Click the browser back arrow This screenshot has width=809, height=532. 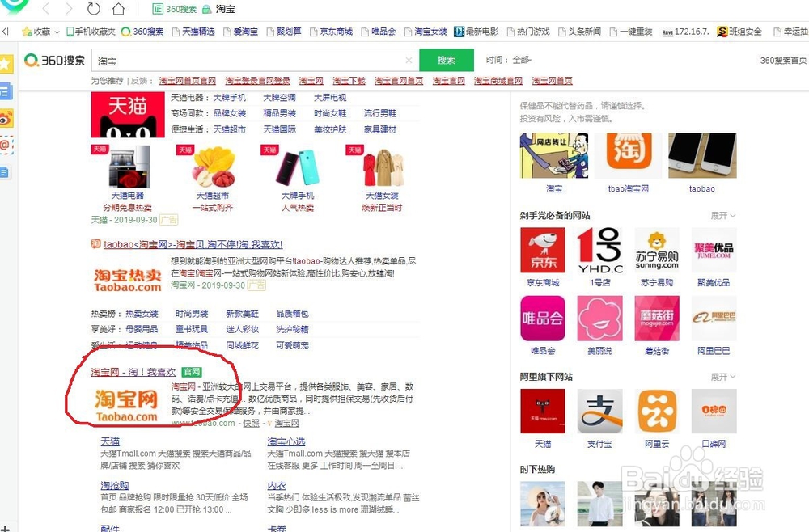click(x=46, y=9)
